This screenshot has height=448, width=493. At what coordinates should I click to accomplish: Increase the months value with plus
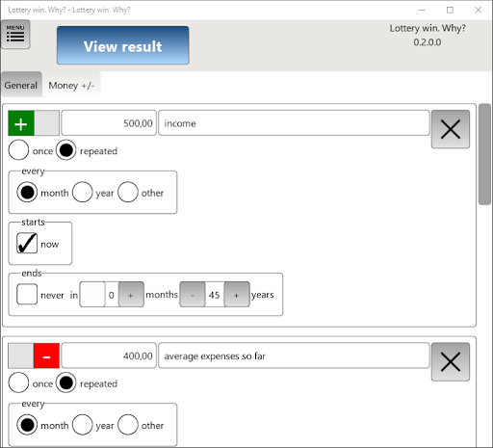131,295
